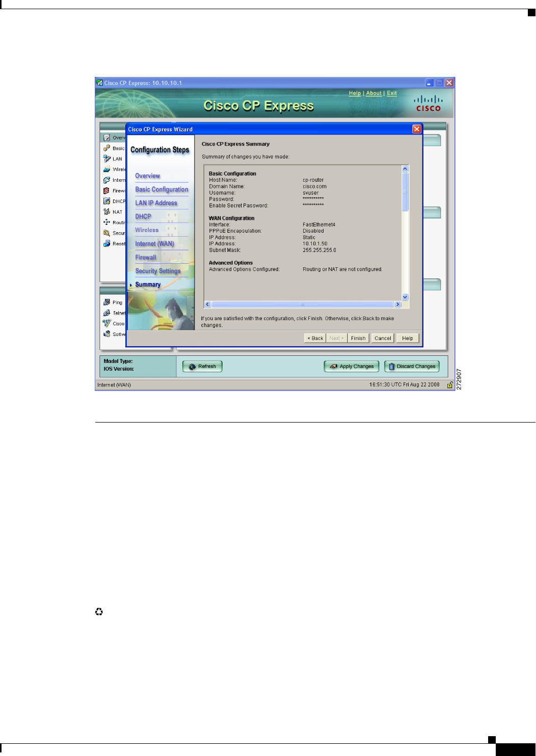
Task: Go to Overview configuration step
Action: [148, 176]
